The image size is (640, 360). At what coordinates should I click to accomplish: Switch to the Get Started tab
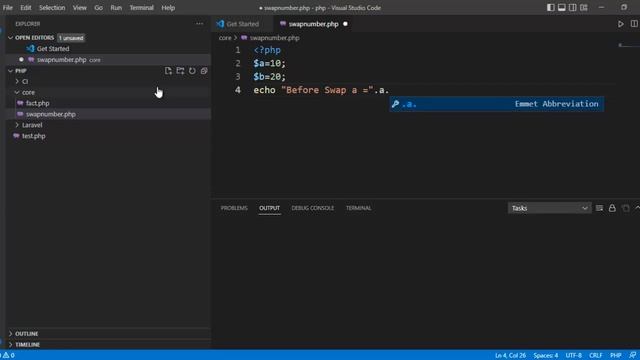pos(242,24)
